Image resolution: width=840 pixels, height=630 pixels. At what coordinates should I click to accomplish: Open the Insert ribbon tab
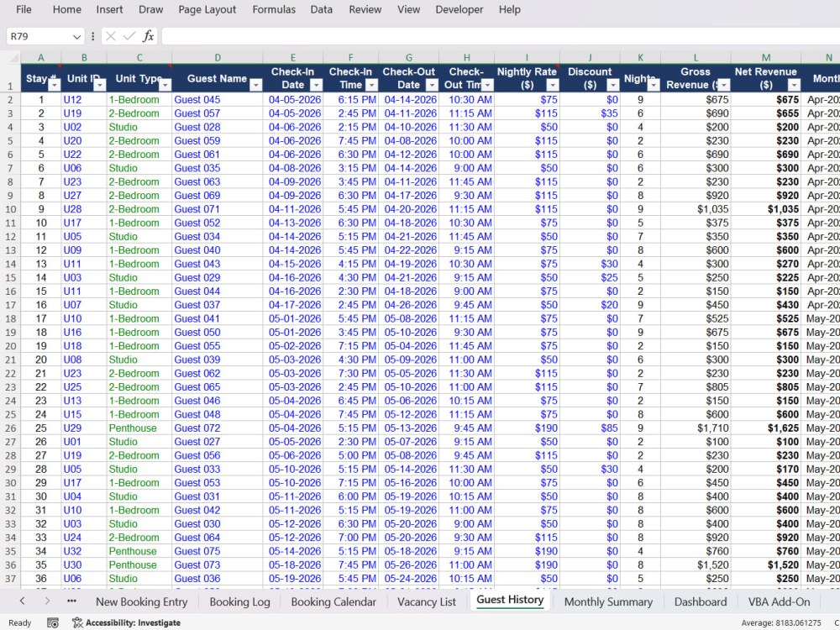click(x=109, y=9)
